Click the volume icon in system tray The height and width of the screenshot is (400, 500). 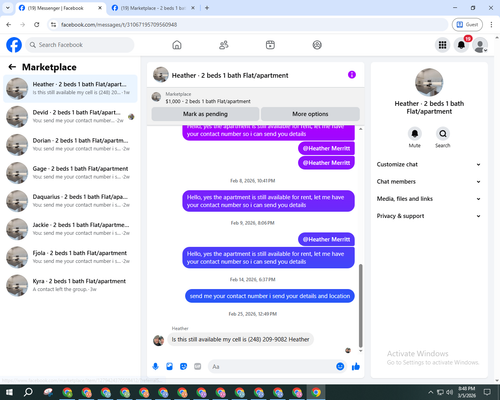[450, 392]
